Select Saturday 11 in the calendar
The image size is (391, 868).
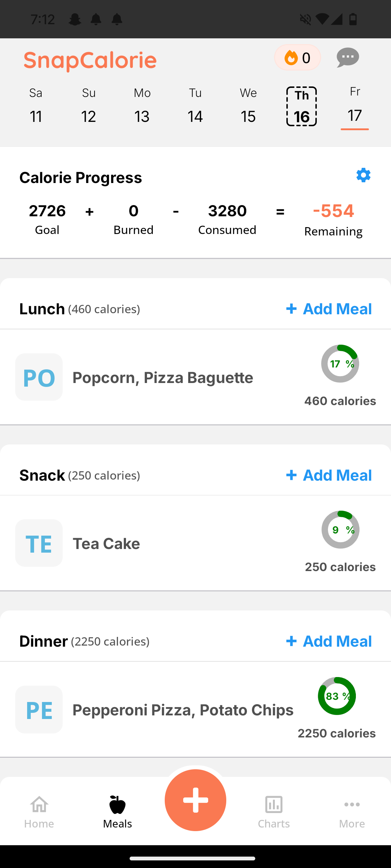click(36, 106)
